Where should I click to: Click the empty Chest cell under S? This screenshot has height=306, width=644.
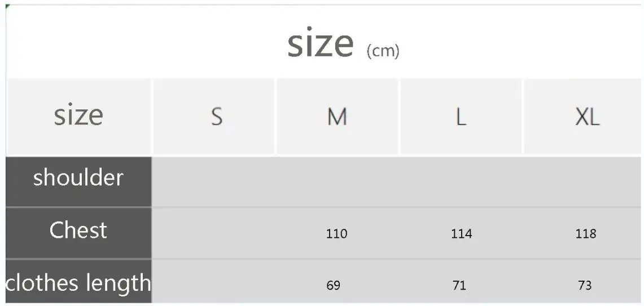(214, 233)
